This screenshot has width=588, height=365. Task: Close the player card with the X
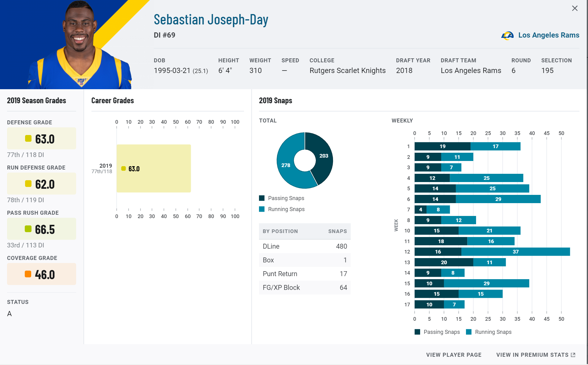click(x=575, y=8)
